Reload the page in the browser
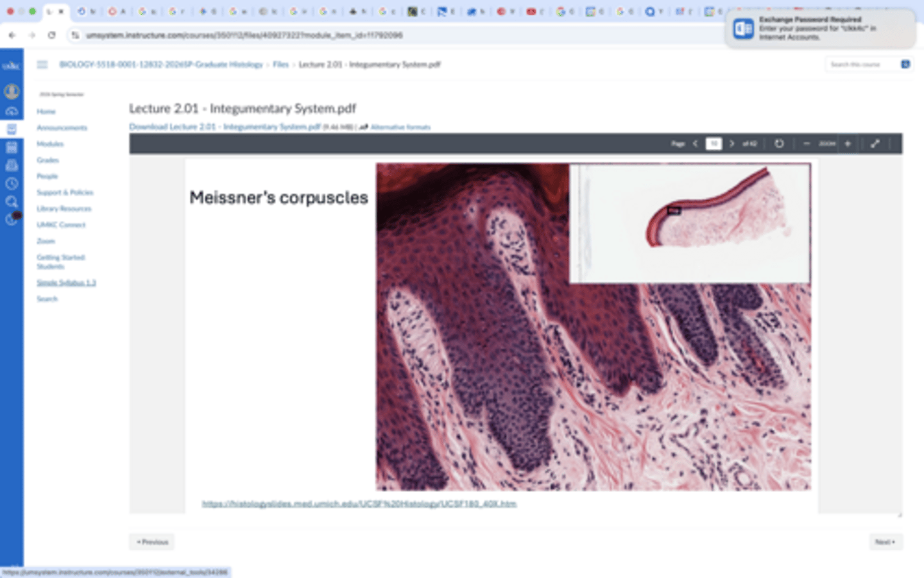 (x=52, y=35)
